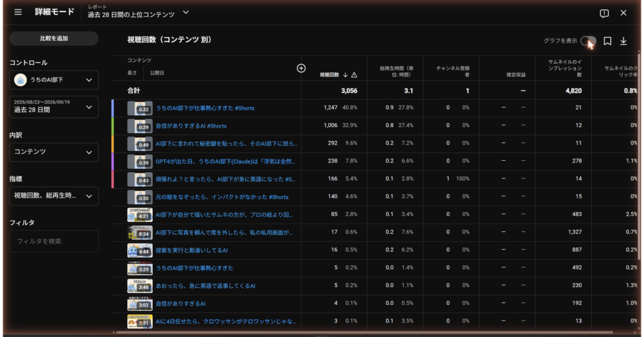Screen dimensions: 644x337
Task: Click the 詳細モード heading
Action: point(54,12)
